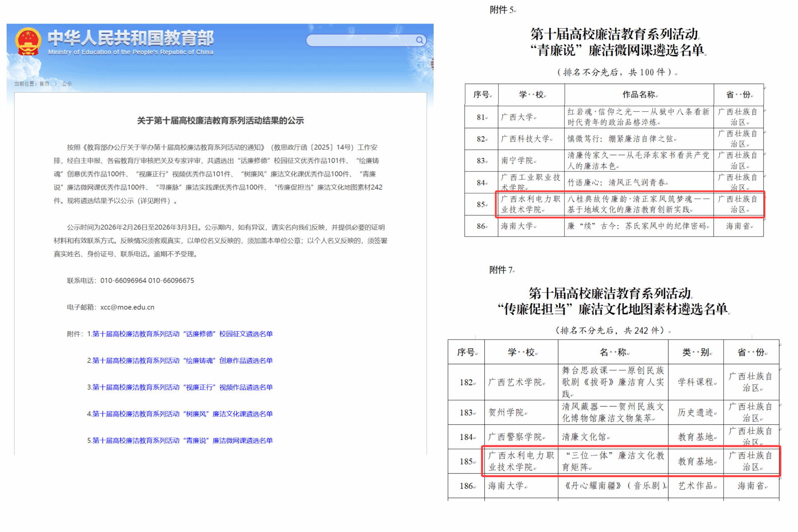Image resolution: width=798 pixels, height=532 pixels.
Task: Click the 作品名称 column header in 附件5
Action: click(639, 94)
